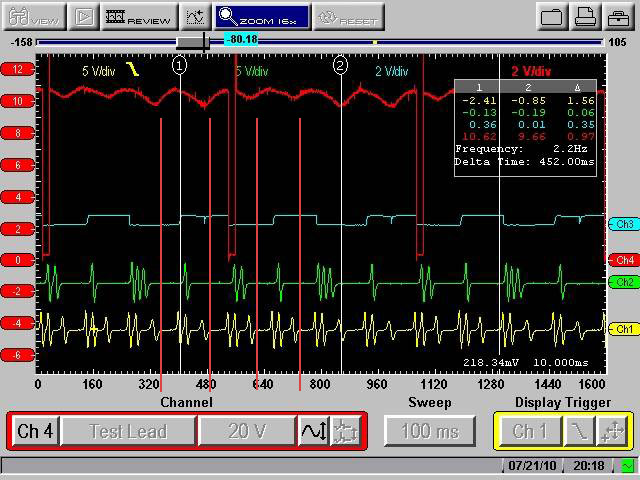Image resolution: width=640 pixels, height=480 pixels.
Task: Click the 218.34mV trigger level readout
Action: click(491, 362)
